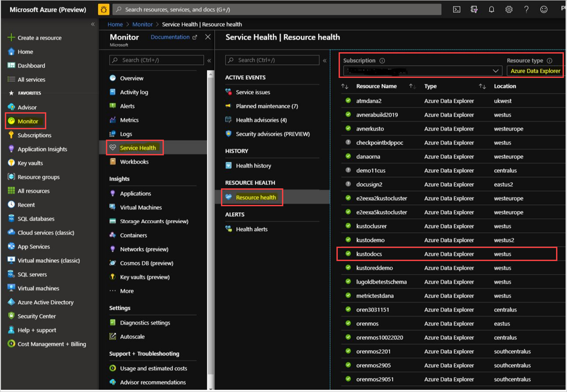Screen dimensions: 567x392
Task: Click the Cloud Shell icon in top bar
Action: click(457, 9)
